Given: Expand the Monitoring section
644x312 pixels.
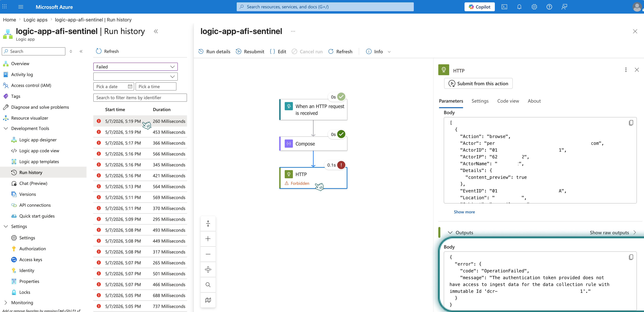Looking at the screenshot, I should [6, 302].
